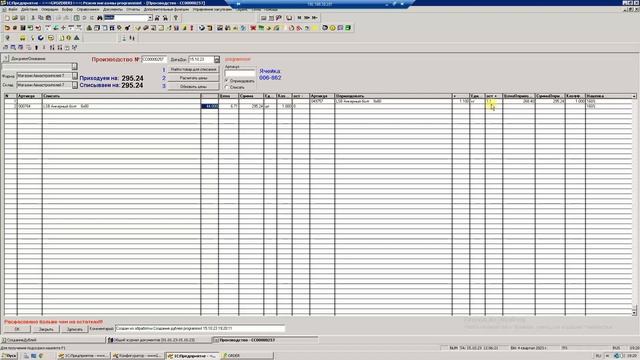
Task: Open the Файл menu
Action: click(13, 9)
